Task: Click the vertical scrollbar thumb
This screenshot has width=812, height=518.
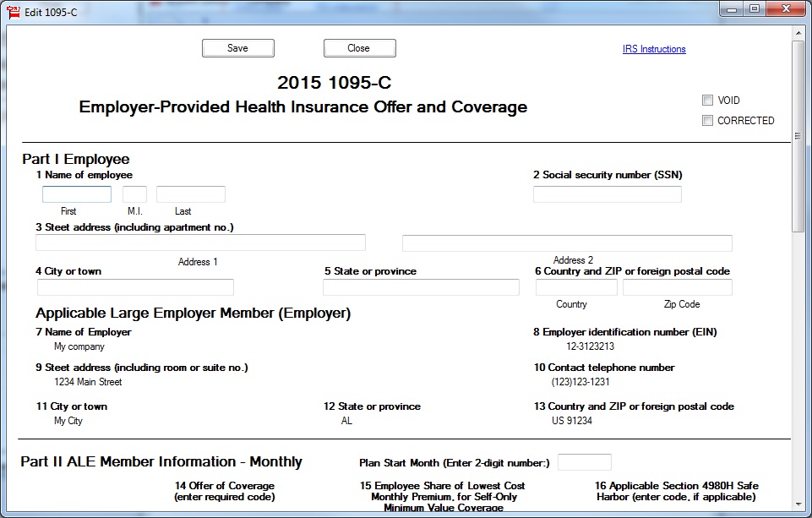Action: click(x=798, y=136)
